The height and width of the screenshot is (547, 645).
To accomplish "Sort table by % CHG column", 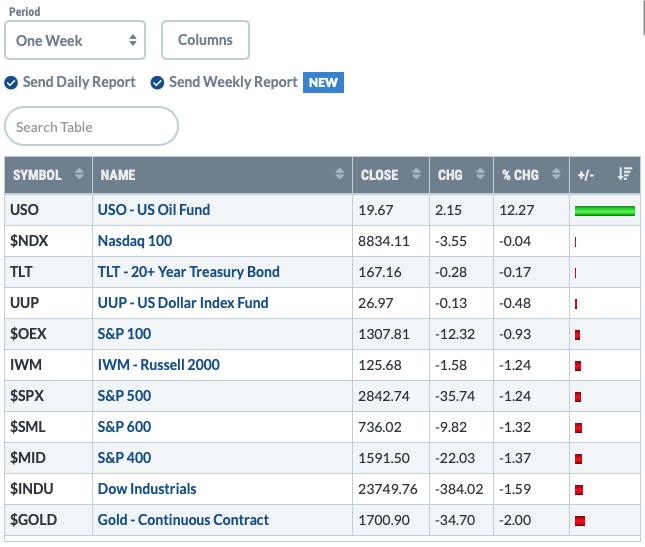I will [531, 175].
